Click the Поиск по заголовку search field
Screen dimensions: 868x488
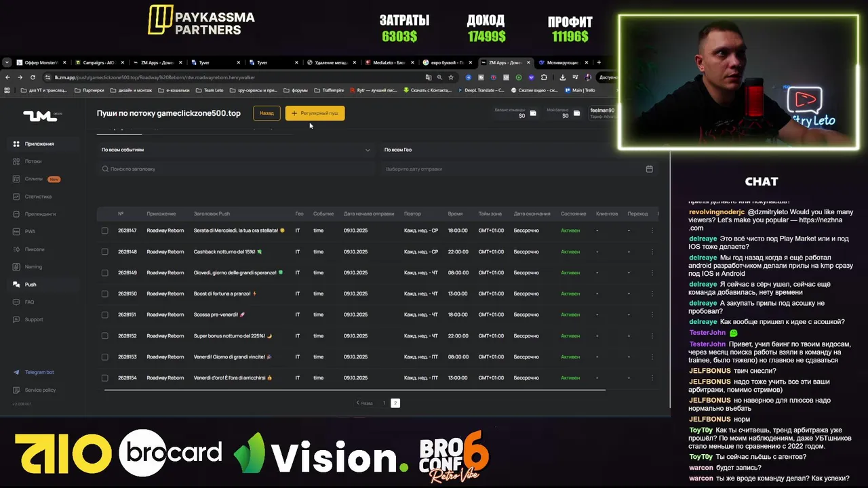[235, 169]
